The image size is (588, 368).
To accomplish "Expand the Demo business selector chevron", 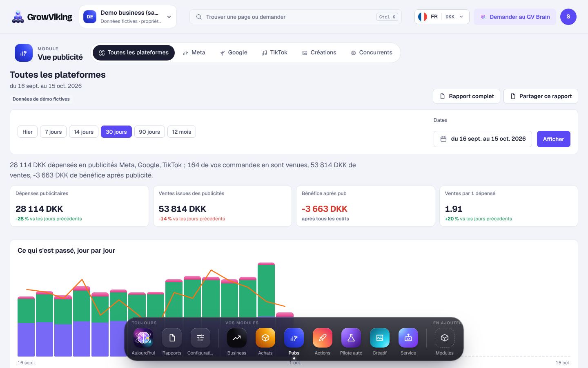I will click(169, 17).
